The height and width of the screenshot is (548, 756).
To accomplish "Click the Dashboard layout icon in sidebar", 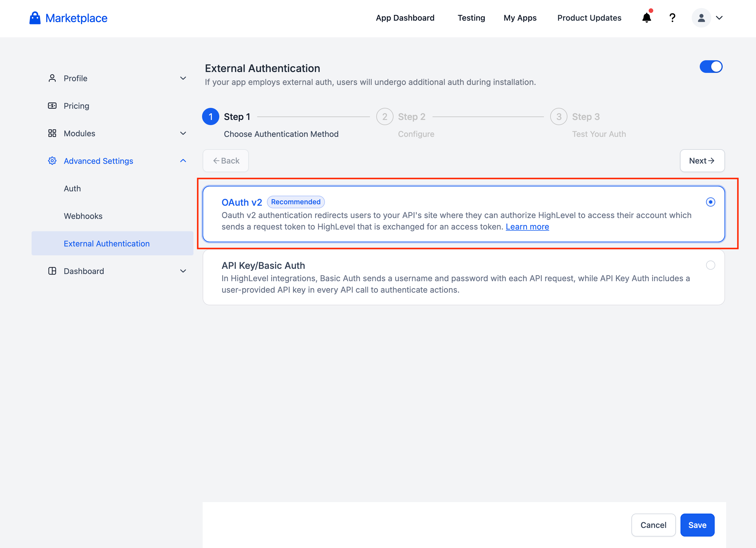I will pos(52,271).
